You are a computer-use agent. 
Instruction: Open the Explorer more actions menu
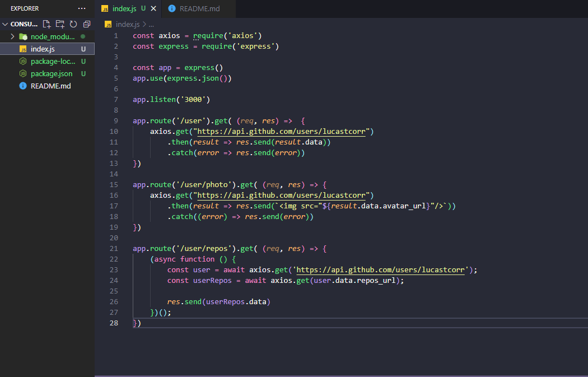[x=82, y=8]
